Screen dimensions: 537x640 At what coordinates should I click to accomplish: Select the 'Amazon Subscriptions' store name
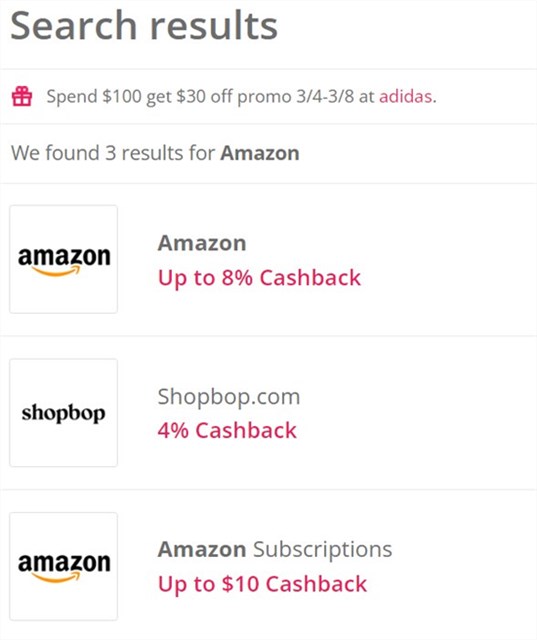coord(275,549)
